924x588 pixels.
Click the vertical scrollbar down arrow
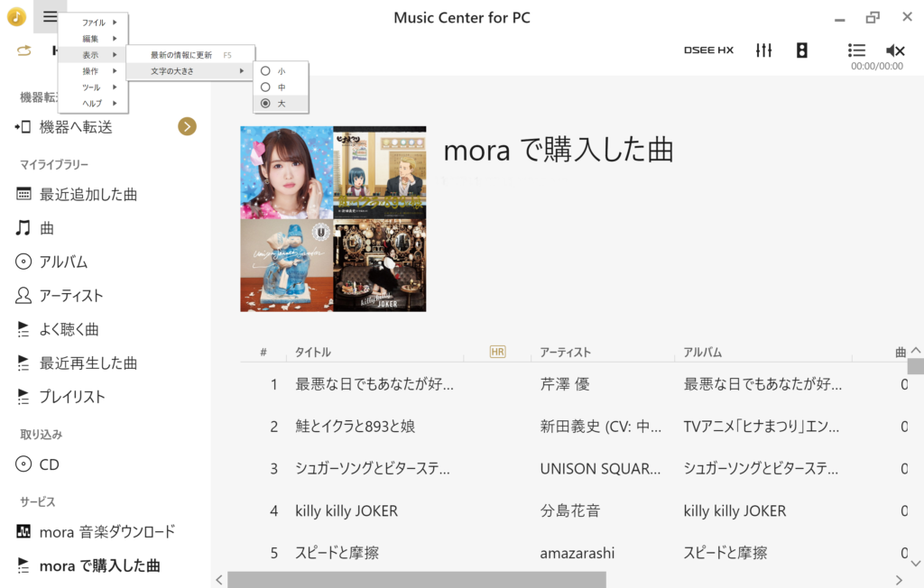pos(916,564)
